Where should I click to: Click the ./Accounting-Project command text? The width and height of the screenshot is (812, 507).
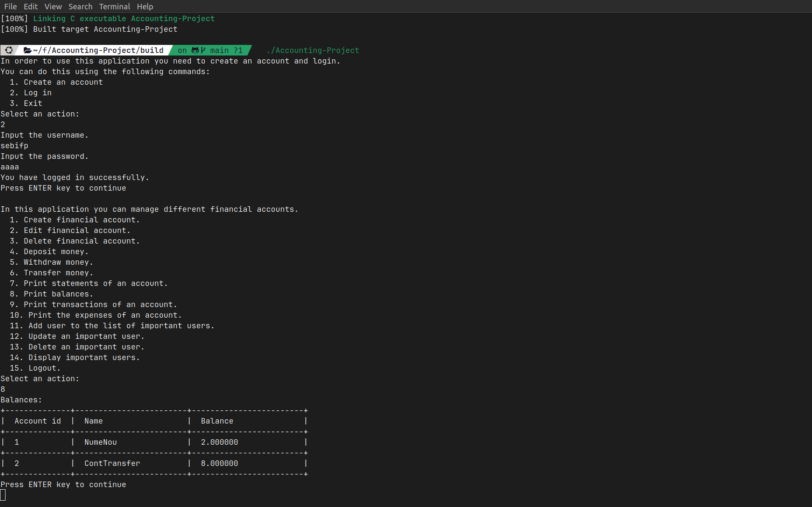point(313,50)
